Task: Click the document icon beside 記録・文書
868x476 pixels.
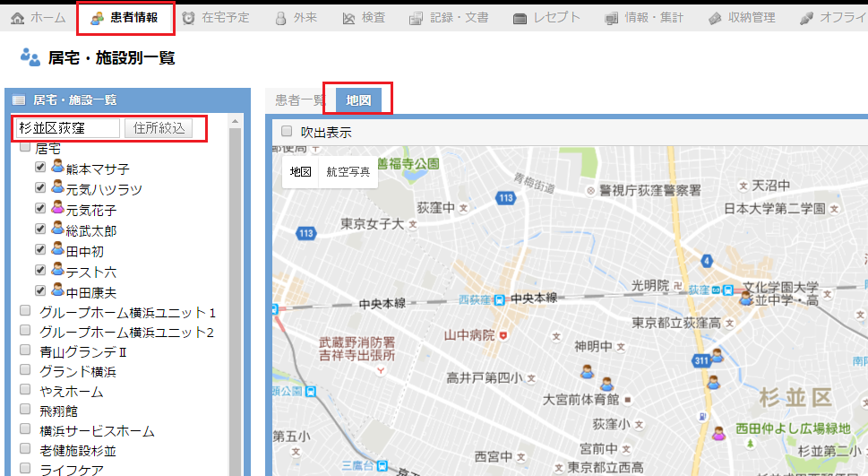Action: [416, 19]
